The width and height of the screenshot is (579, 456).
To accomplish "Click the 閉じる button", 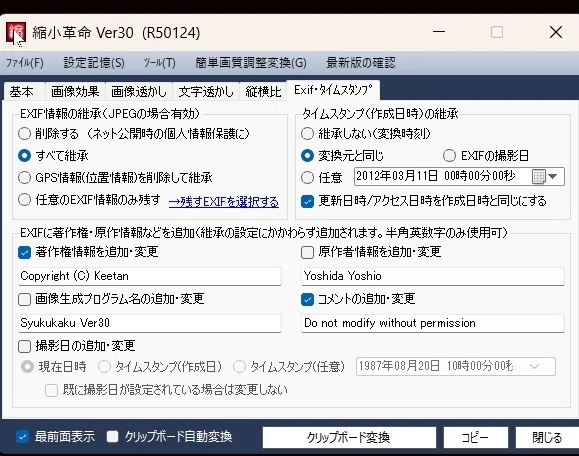I will click(x=547, y=438).
